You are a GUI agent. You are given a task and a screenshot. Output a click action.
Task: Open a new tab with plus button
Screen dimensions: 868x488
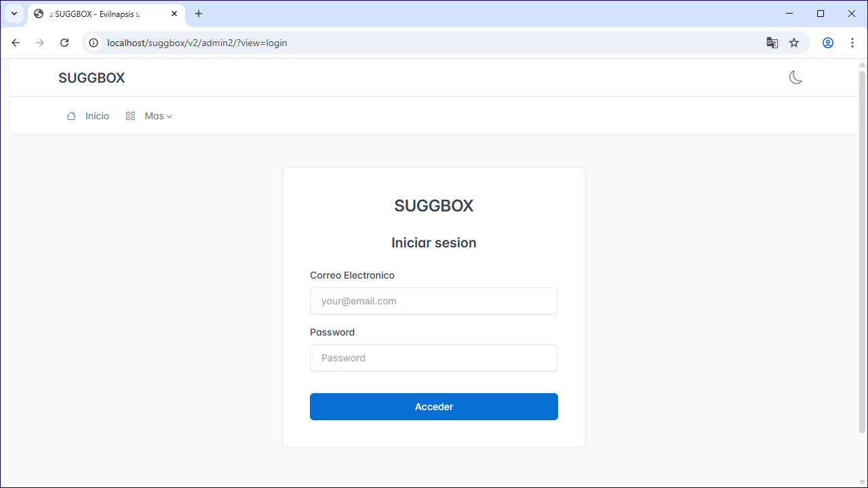[x=199, y=14]
